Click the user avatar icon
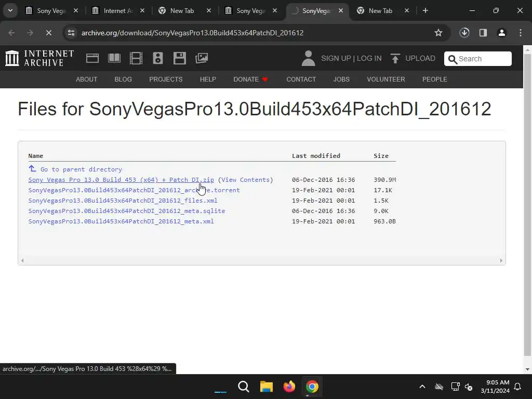Screen dimensions: 532x399 (308, 58)
